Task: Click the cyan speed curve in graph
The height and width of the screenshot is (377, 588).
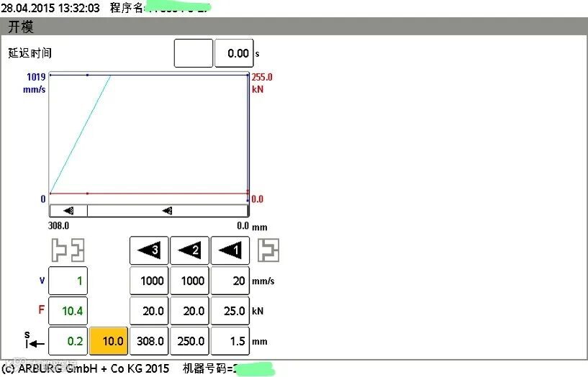Action: click(81, 134)
